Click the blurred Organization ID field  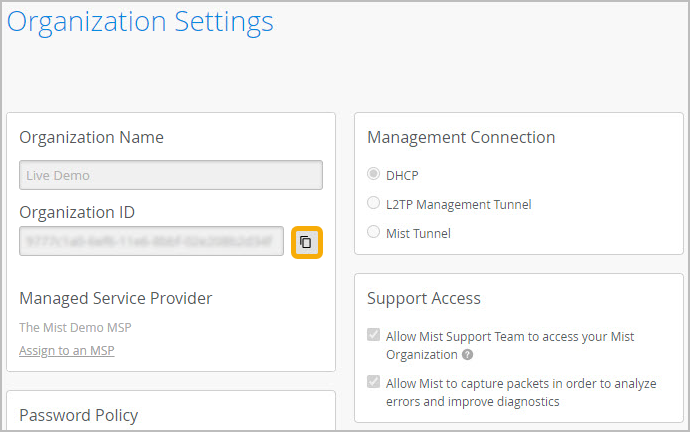click(151, 241)
